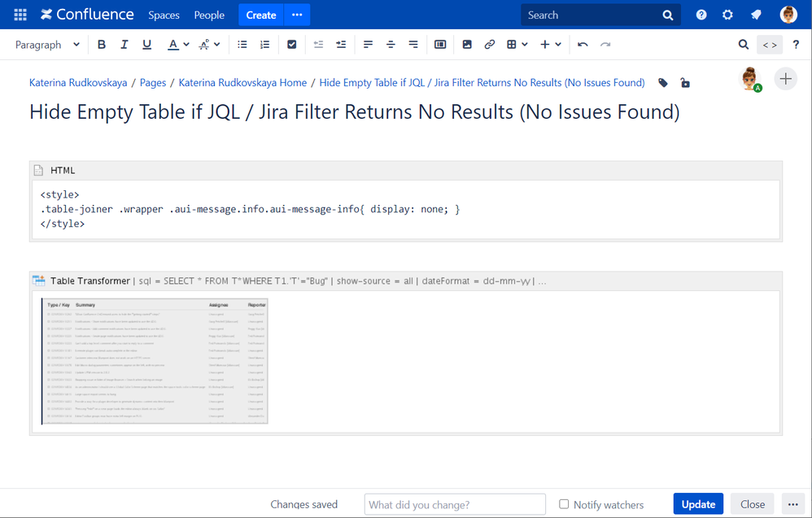This screenshot has width=812, height=518.
Task: Open more formatting options dropdown
Action: point(210,45)
